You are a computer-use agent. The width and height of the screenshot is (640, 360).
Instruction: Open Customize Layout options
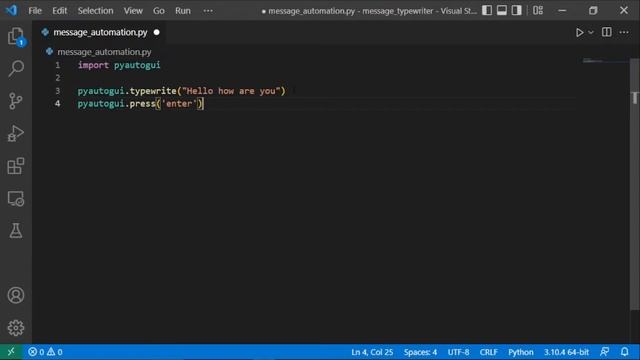pyautogui.click(x=538, y=11)
